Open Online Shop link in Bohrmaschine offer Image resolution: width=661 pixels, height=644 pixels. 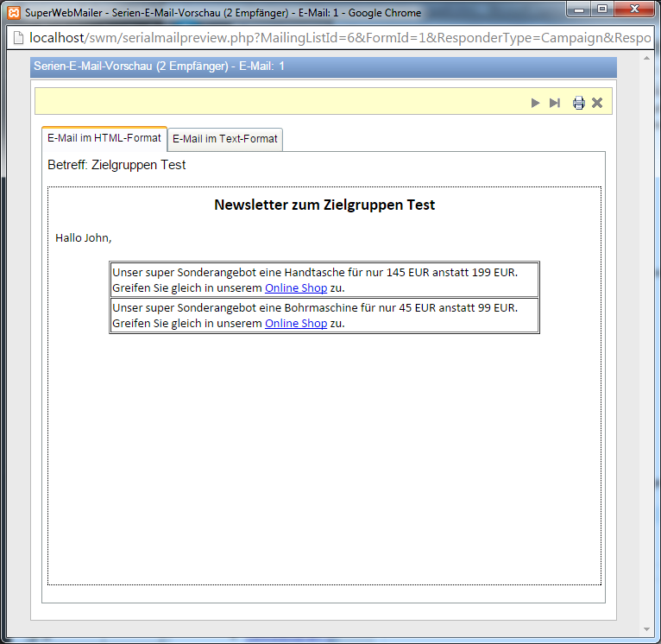[295, 323]
